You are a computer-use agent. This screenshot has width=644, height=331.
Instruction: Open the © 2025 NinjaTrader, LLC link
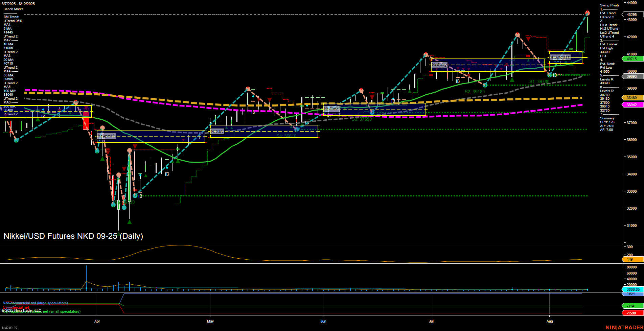(x=21, y=310)
